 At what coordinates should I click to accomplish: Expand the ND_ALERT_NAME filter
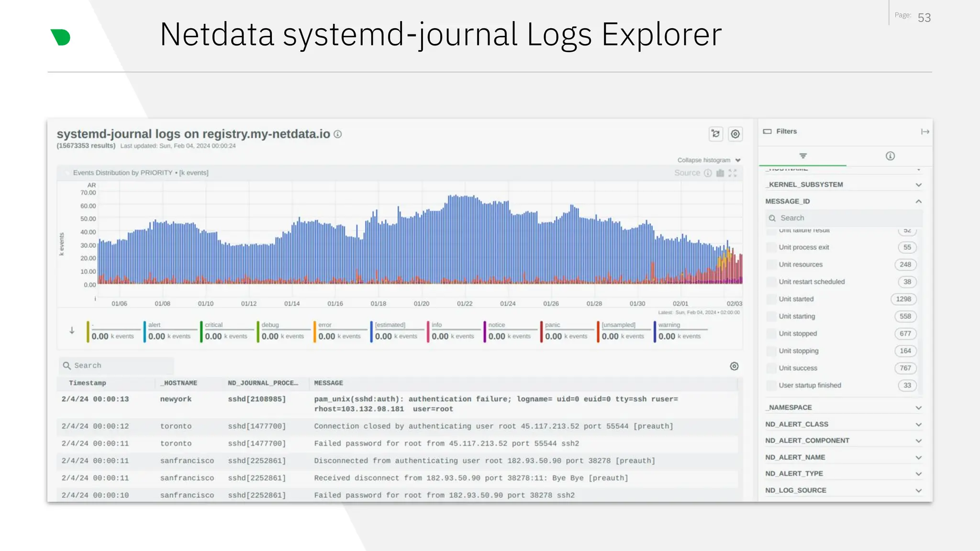(843, 457)
